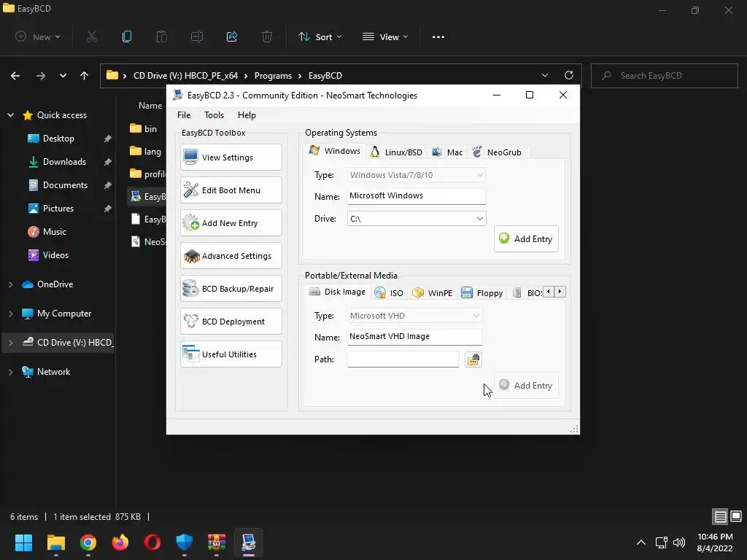This screenshot has height=560, width=747.
Task: Open the Microsoft VHD type dropdown
Action: [414, 316]
